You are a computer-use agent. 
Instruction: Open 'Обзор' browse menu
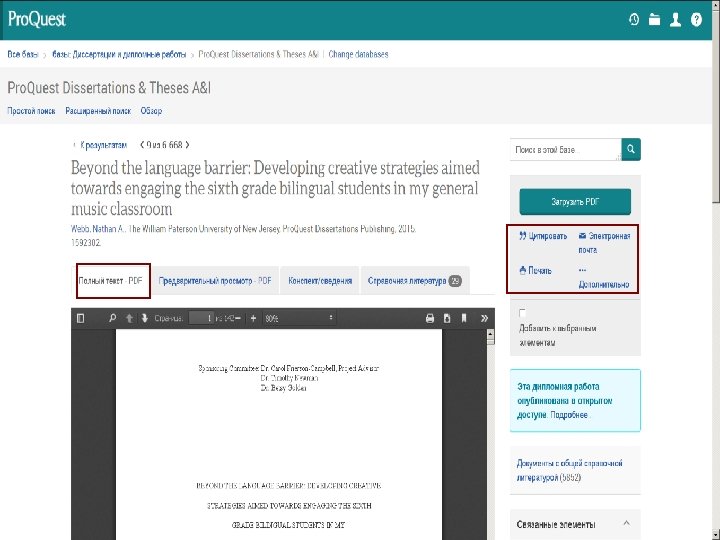point(151,111)
